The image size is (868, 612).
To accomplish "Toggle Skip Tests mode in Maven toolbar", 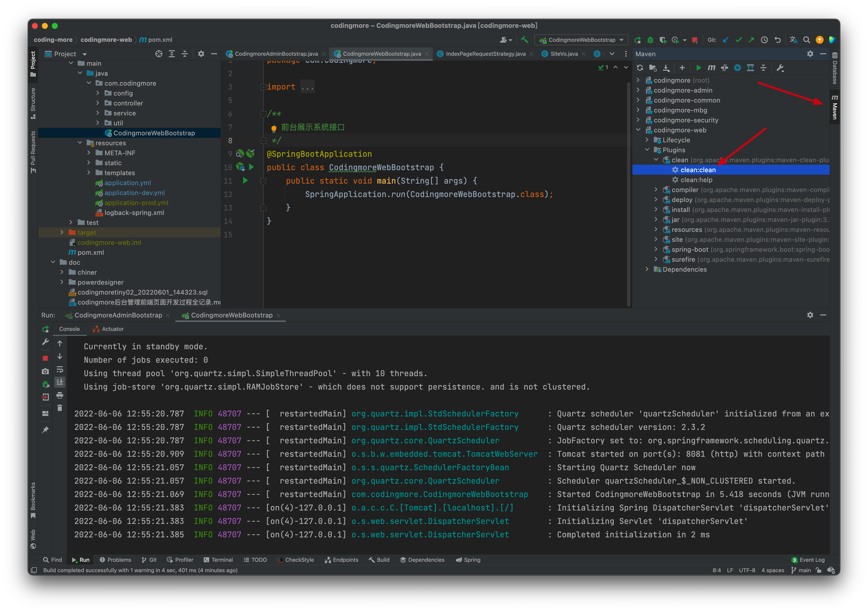I will click(737, 68).
